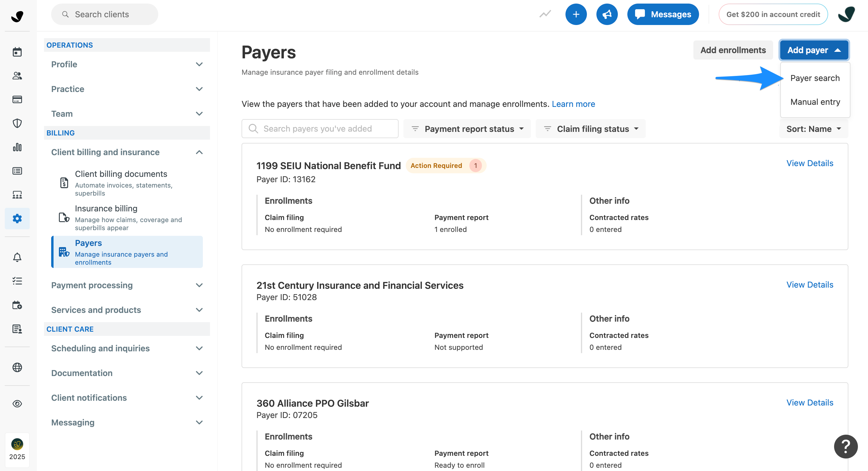The image size is (868, 471).
Task: Follow the Learn more link
Action: click(x=573, y=104)
